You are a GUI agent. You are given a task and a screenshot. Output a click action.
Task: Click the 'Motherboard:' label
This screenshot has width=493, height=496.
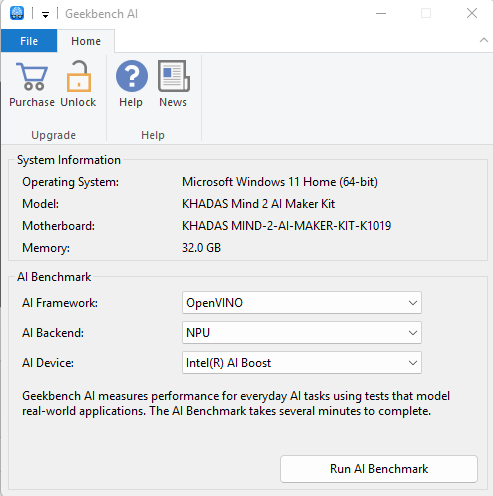59,226
